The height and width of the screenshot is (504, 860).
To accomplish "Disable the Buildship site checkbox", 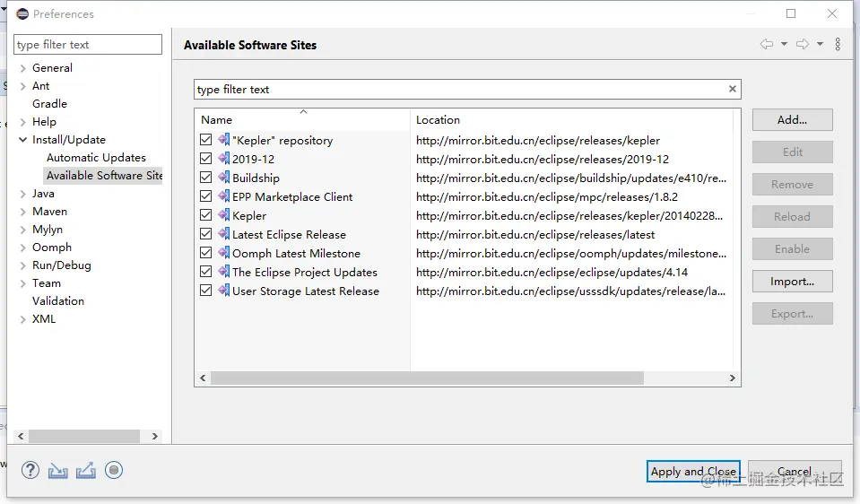I will [x=205, y=178].
